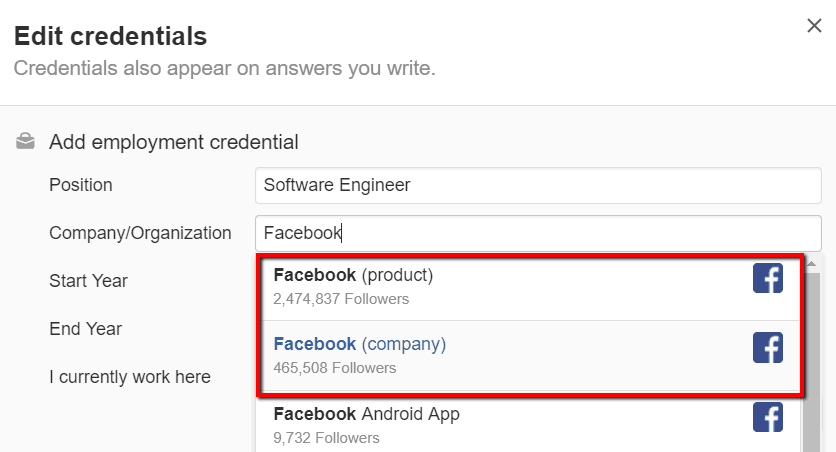Click the Start Year label
Viewport: 836px width, 452px height.
[x=89, y=281]
